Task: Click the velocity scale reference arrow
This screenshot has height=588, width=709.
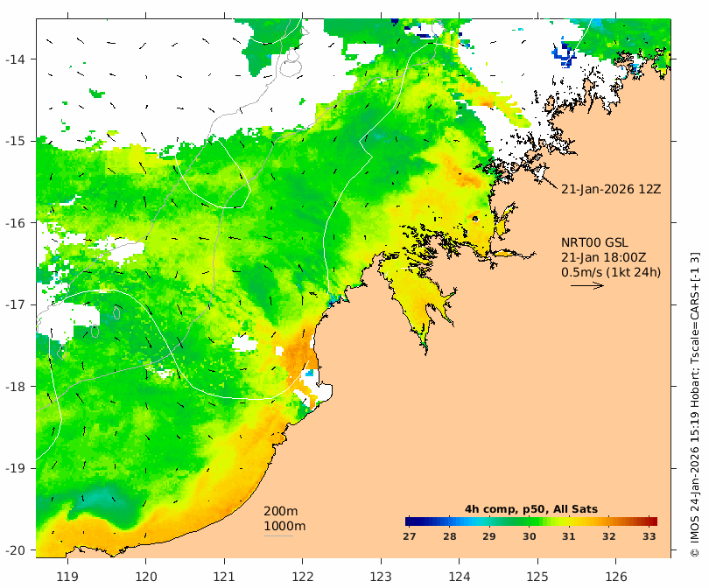Action: pyautogui.click(x=587, y=285)
